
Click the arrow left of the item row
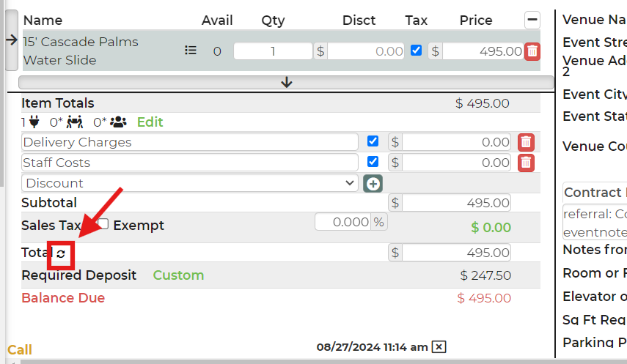point(11,42)
